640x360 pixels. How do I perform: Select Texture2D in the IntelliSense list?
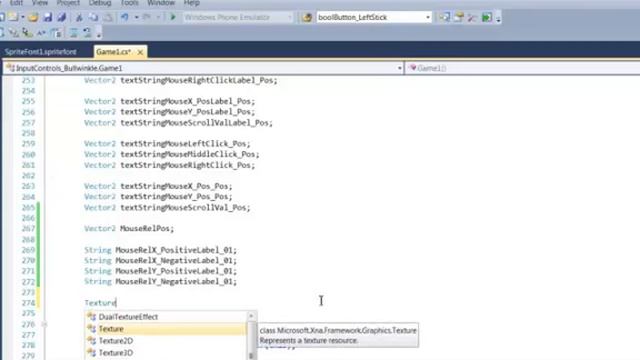pyautogui.click(x=165, y=341)
